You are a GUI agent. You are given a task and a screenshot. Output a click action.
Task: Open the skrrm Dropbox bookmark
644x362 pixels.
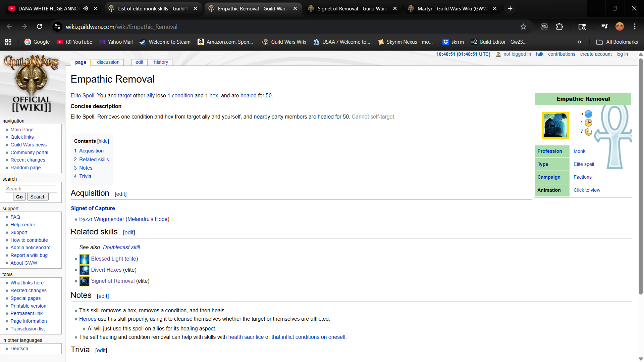pos(453,42)
